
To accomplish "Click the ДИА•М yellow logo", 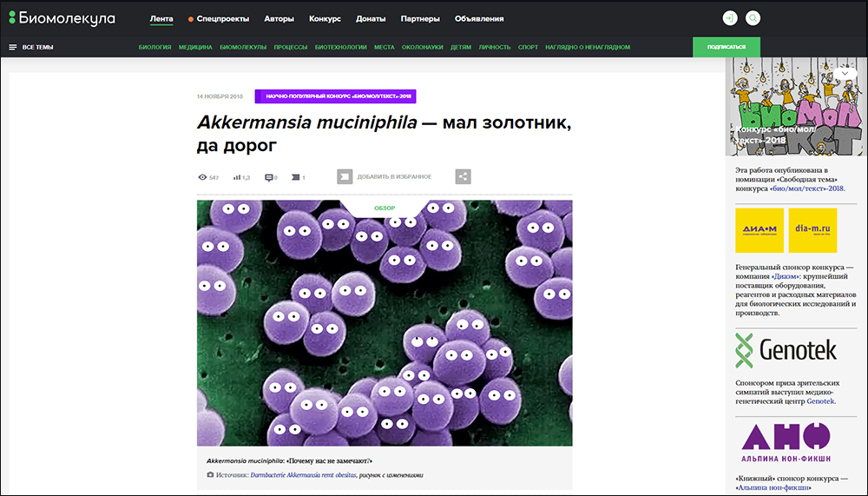I will [x=759, y=230].
